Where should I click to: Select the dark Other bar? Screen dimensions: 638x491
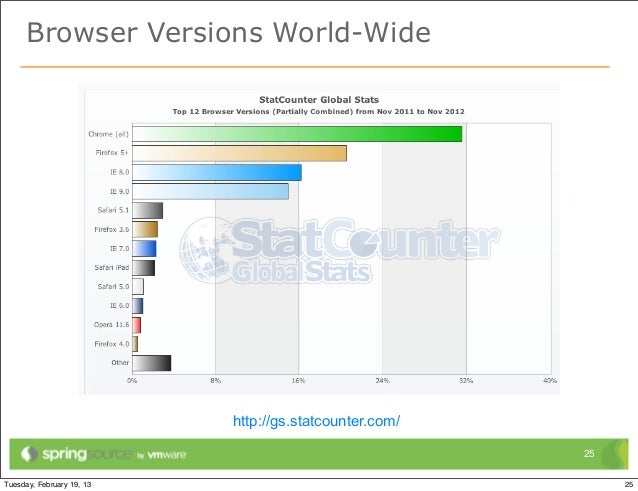151,363
